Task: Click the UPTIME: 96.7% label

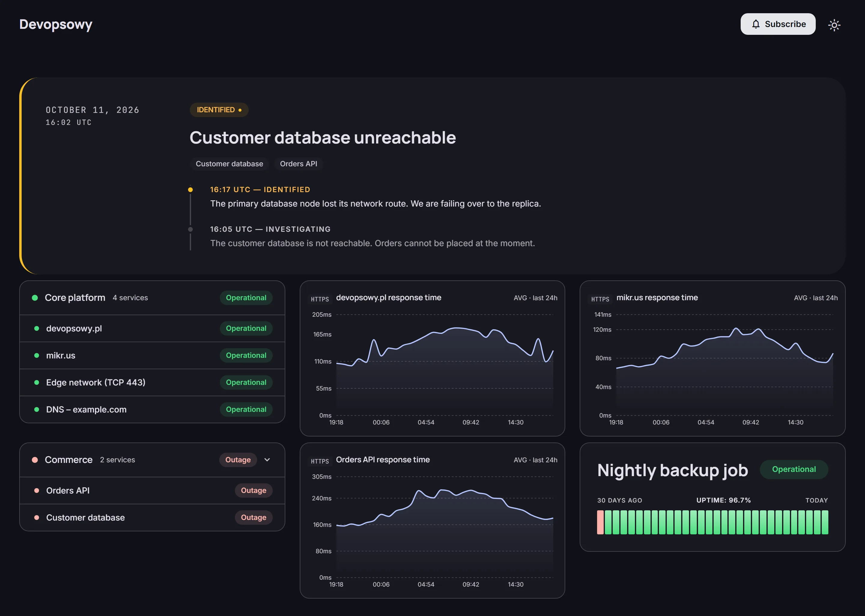Action: tap(724, 500)
